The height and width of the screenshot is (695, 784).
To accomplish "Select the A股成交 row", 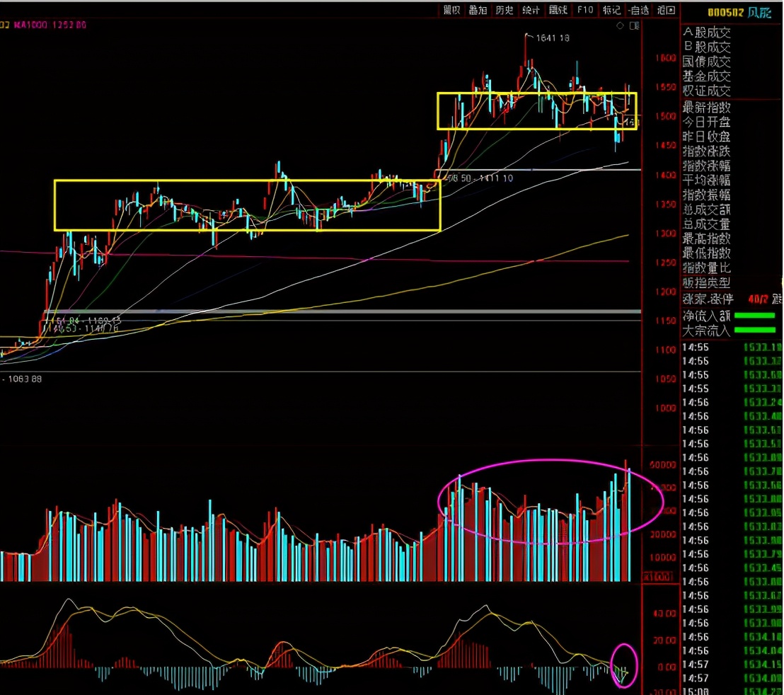I will 706,33.
